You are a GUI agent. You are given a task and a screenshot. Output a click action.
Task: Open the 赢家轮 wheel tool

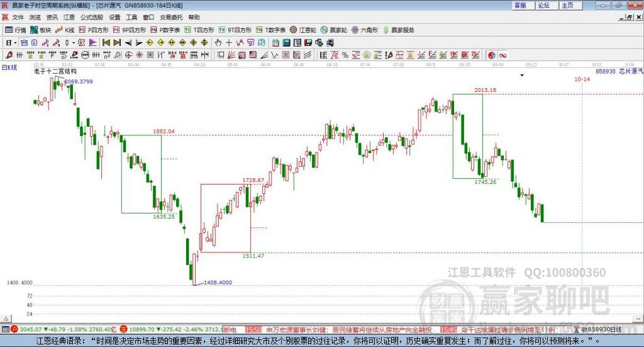334,30
